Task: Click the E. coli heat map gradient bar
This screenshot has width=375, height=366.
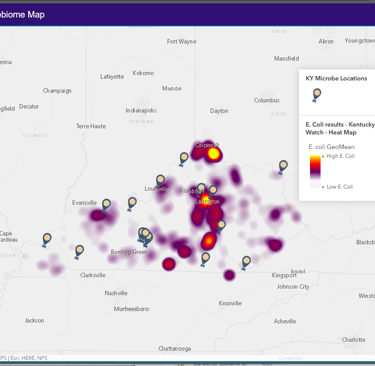Action: pos(315,172)
